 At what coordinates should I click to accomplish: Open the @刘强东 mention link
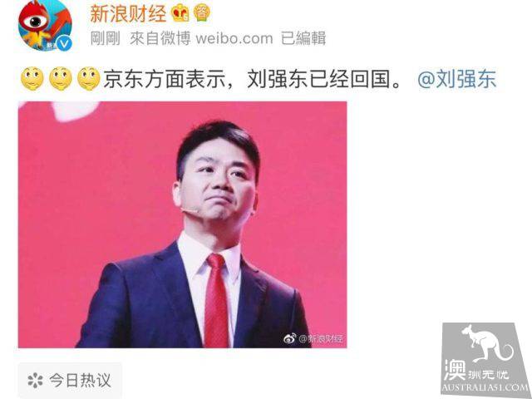(456, 79)
